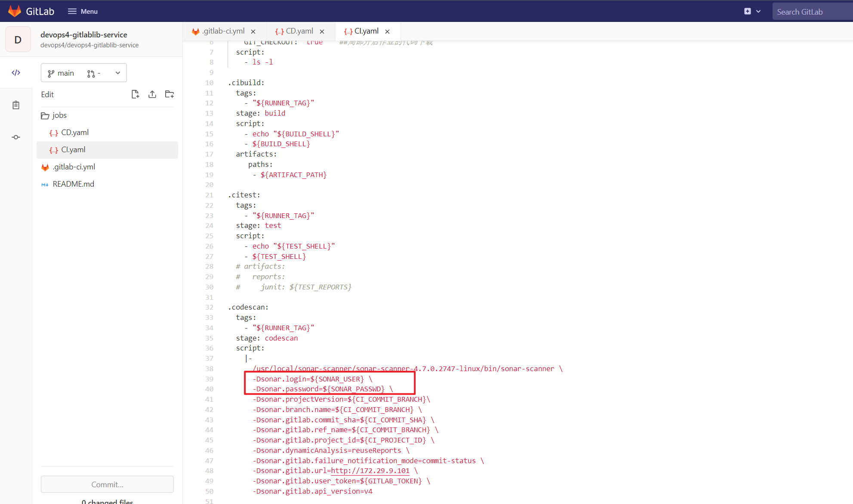Click the New directory icon
Screen dimensions: 853x504
[x=169, y=94]
